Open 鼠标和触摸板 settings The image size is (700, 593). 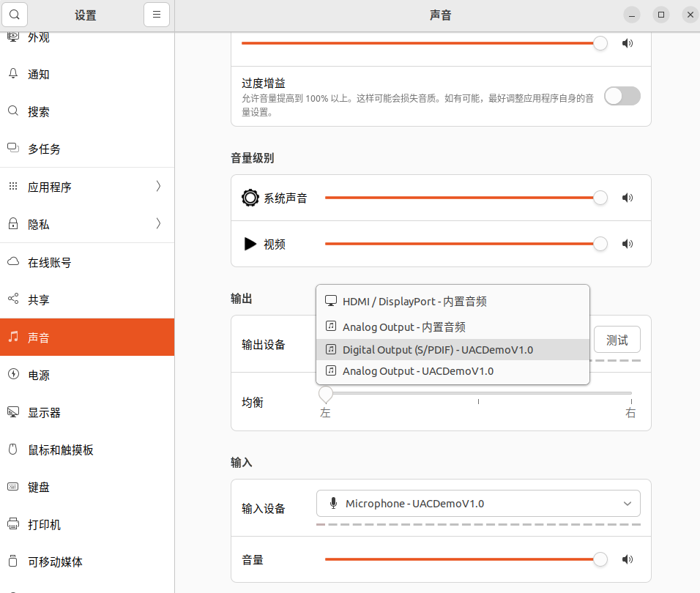click(x=87, y=450)
